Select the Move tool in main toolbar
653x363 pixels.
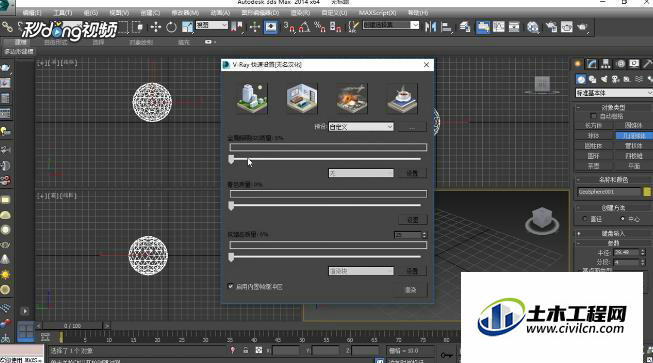point(156,27)
